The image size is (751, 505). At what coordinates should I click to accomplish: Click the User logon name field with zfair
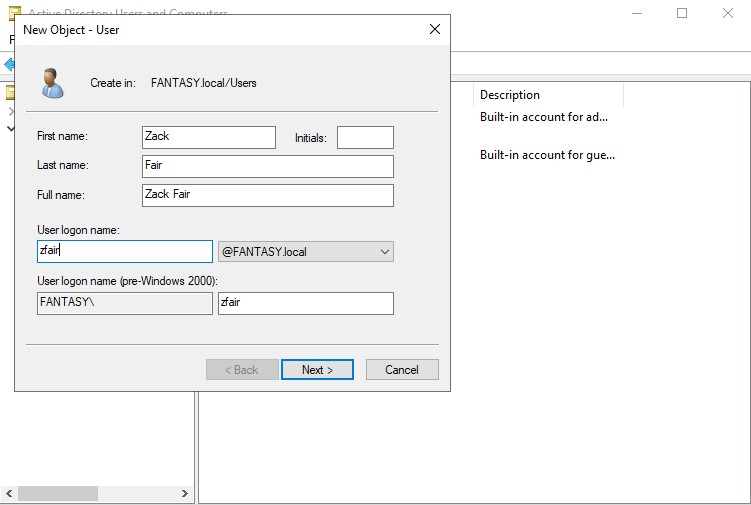(x=125, y=252)
